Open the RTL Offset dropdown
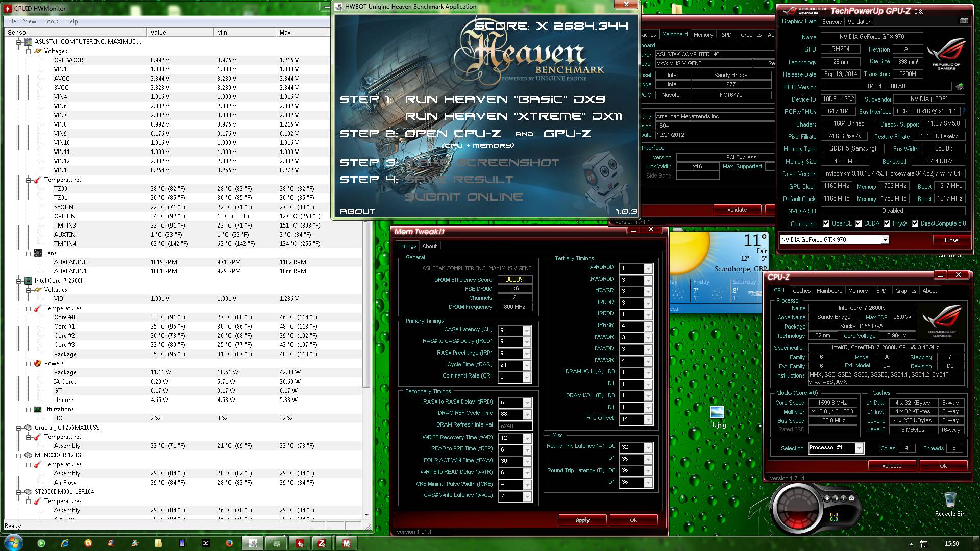 click(x=648, y=419)
